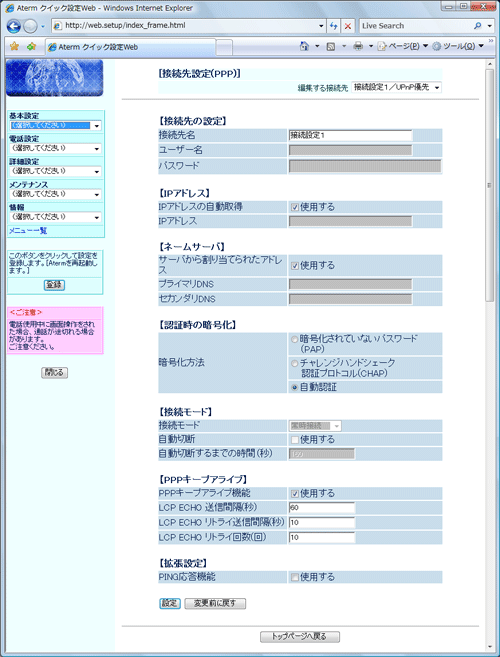The image size is (500, 657).
Task: Open the recent pages dropdown arrow
Action: pos(43,26)
